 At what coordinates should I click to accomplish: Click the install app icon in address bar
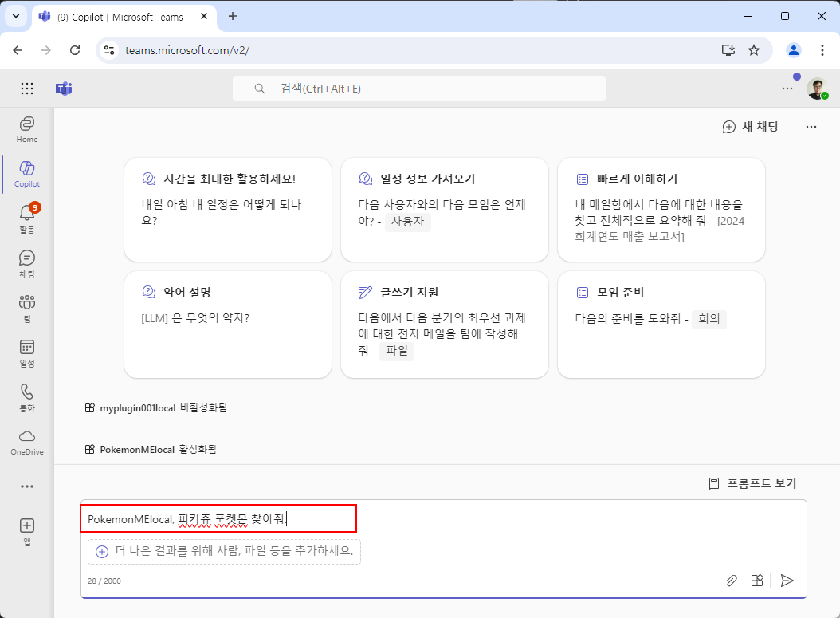pyautogui.click(x=728, y=50)
